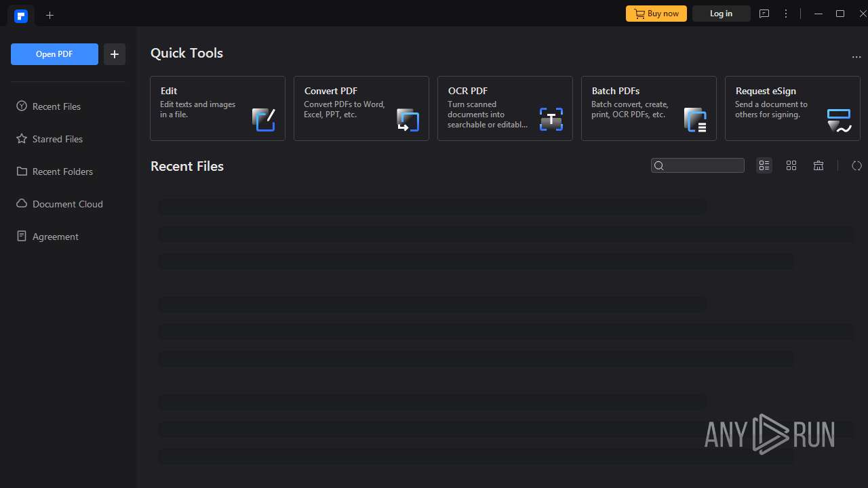Open the Request eSign quick tool
868x488 pixels.
pyautogui.click(x=793, y=108)
